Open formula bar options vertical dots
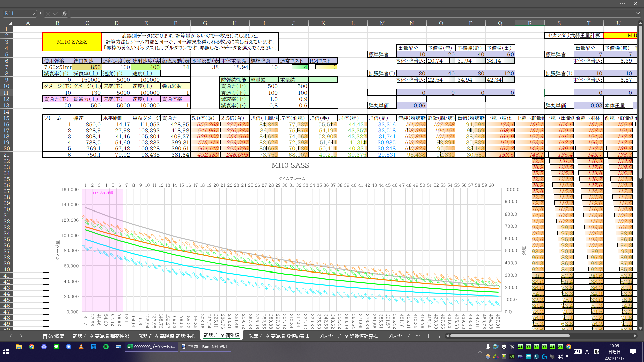 pos(40,14)
